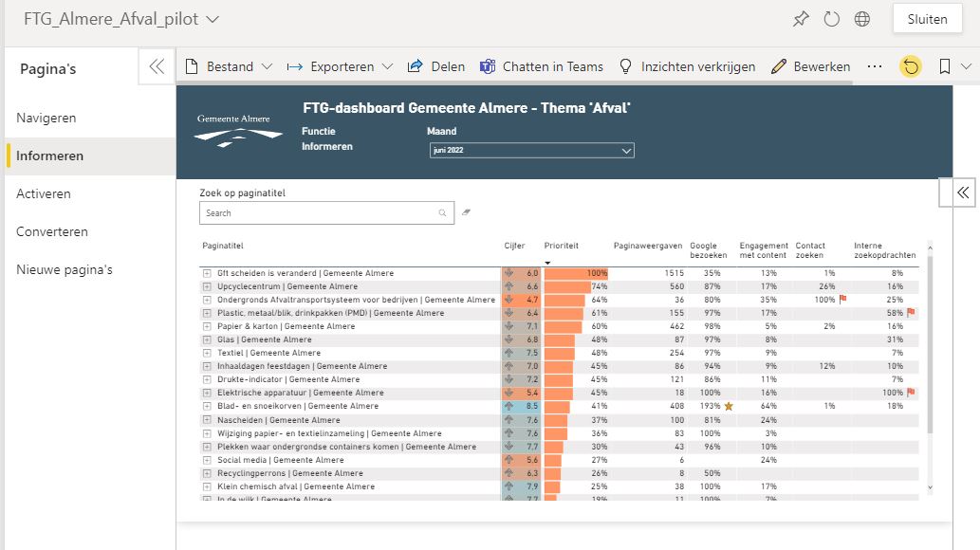Open the globe language icon
Viewport: 980px width, 550px height.
pyautogui.click(x=861, y=19)
